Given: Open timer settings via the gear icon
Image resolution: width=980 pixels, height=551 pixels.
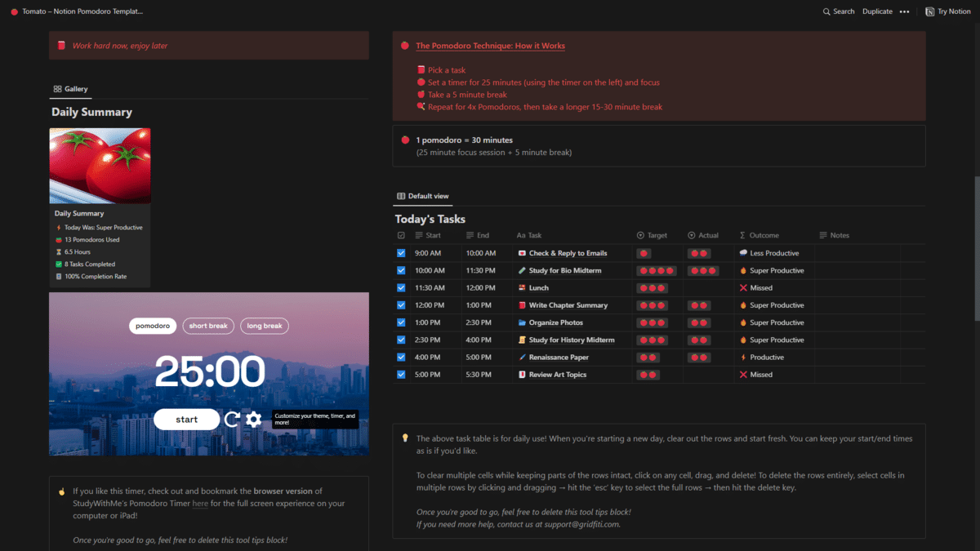Looking at the screenshot, I should click(254, 420).
